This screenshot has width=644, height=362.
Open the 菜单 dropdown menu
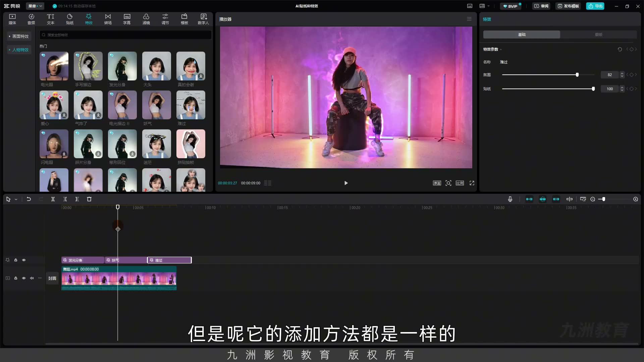(35, 6)
